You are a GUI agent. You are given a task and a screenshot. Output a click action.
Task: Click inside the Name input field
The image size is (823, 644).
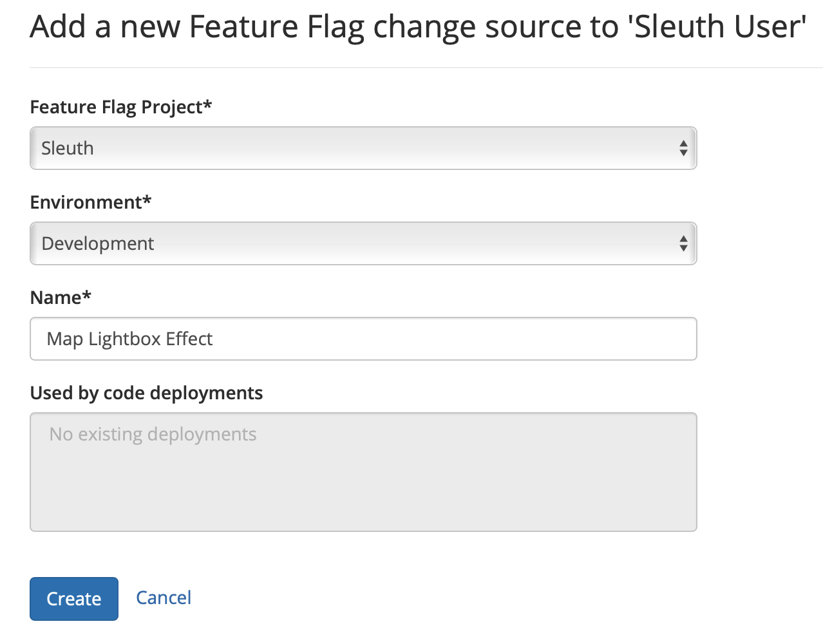point(363,339)
